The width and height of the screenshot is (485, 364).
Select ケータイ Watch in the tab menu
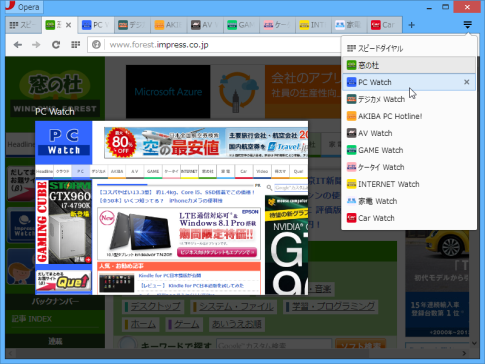(409, 167)
